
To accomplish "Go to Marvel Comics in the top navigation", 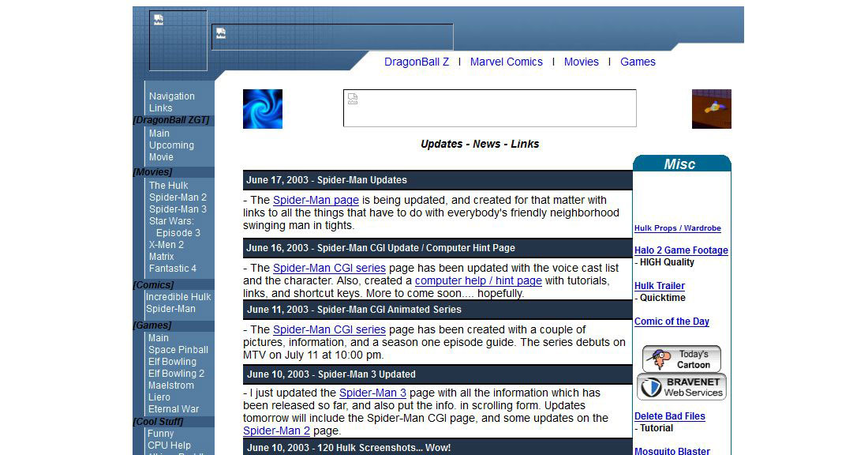I will [x=507, y=62].
